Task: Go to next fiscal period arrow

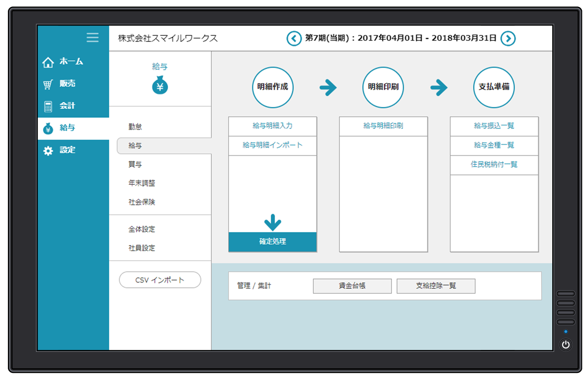Action: click(x=508, y=38)
